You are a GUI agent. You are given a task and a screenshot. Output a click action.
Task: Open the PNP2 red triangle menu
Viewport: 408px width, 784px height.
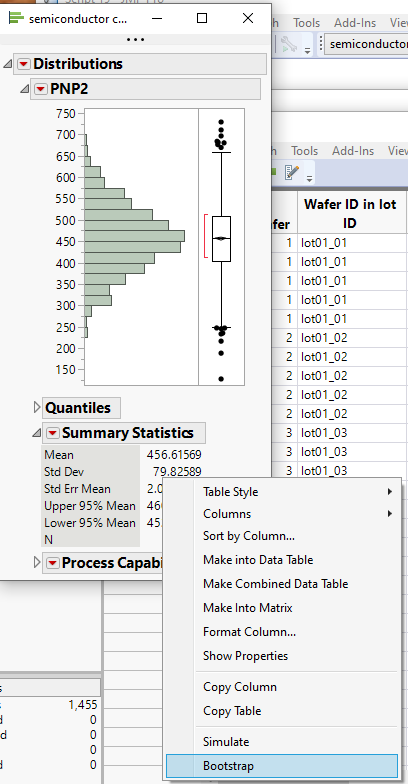[41, 89]
